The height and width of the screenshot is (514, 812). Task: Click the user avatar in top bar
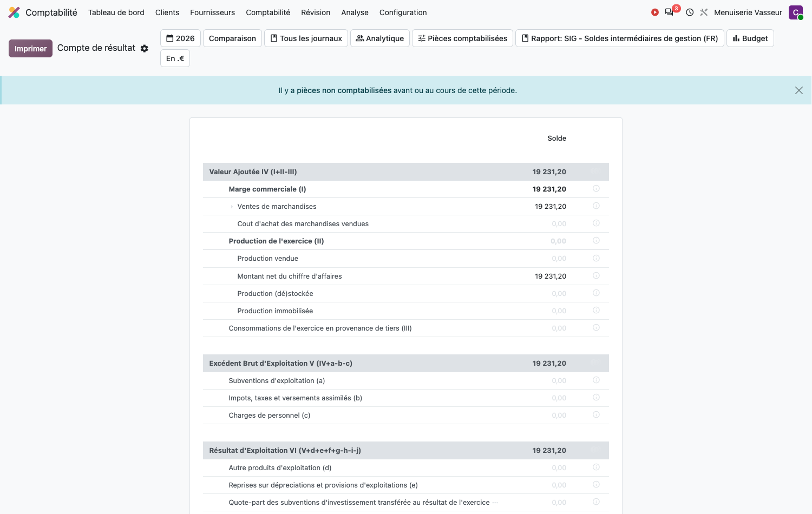[x=796, y=12]
